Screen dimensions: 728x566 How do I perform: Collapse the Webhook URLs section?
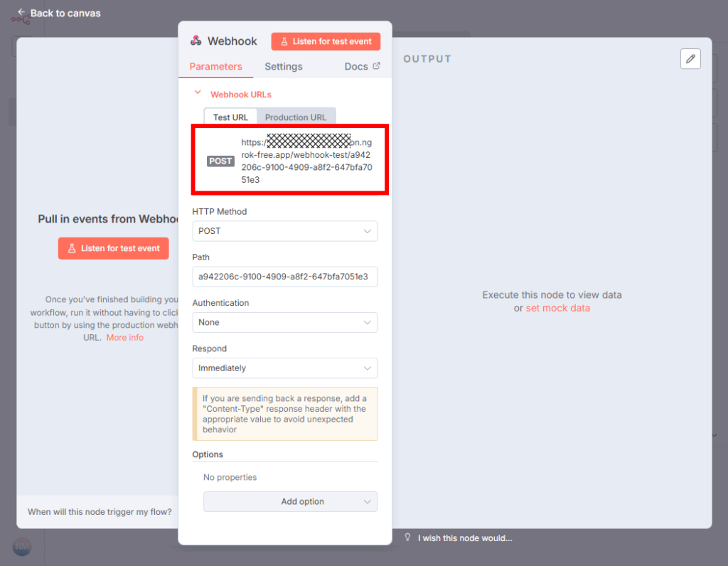click(x=198, y=93)
